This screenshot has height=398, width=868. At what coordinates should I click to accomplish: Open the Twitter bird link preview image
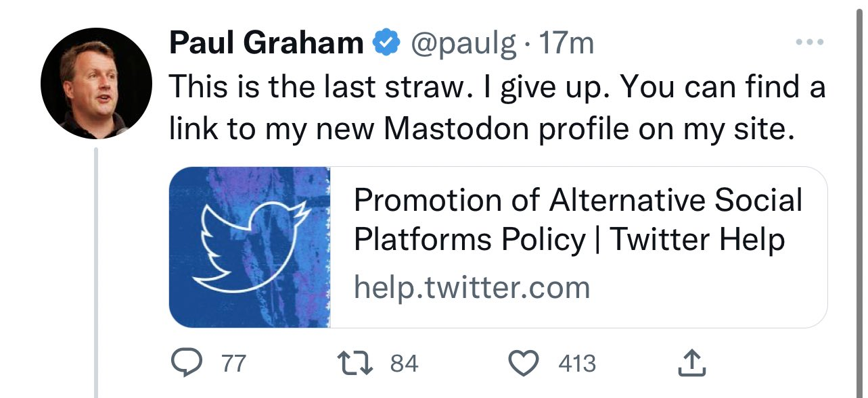(x=250, y=247)
